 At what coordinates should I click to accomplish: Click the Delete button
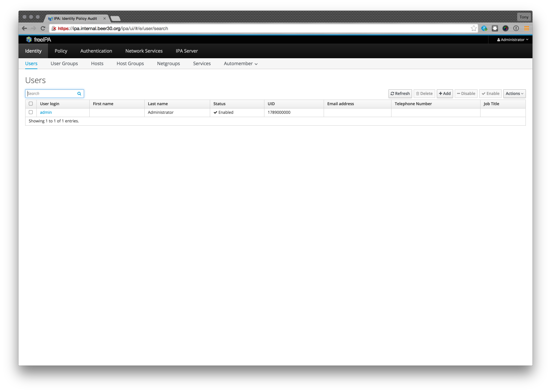point(424,94)
